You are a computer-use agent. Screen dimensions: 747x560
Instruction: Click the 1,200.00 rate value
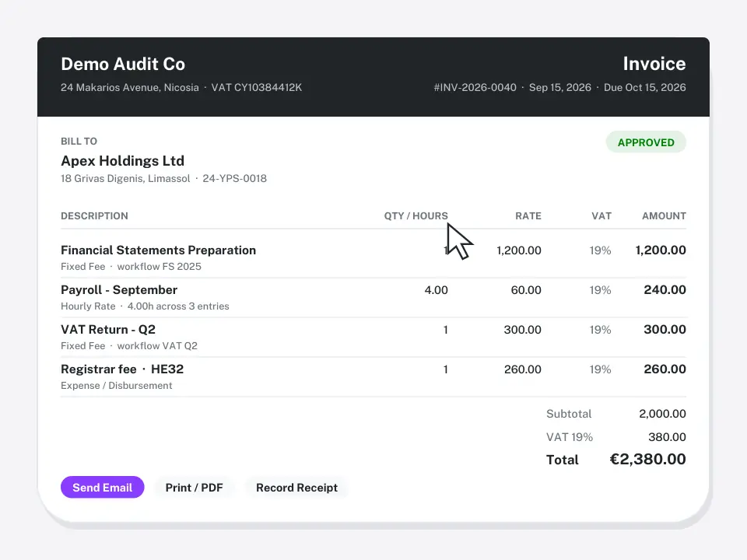519,250
